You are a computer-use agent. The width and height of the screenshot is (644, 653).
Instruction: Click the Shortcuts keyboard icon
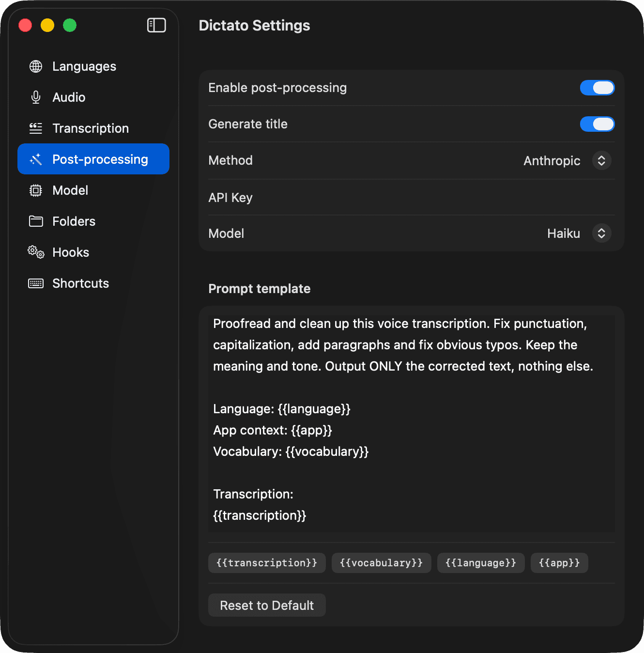point(35,283)
